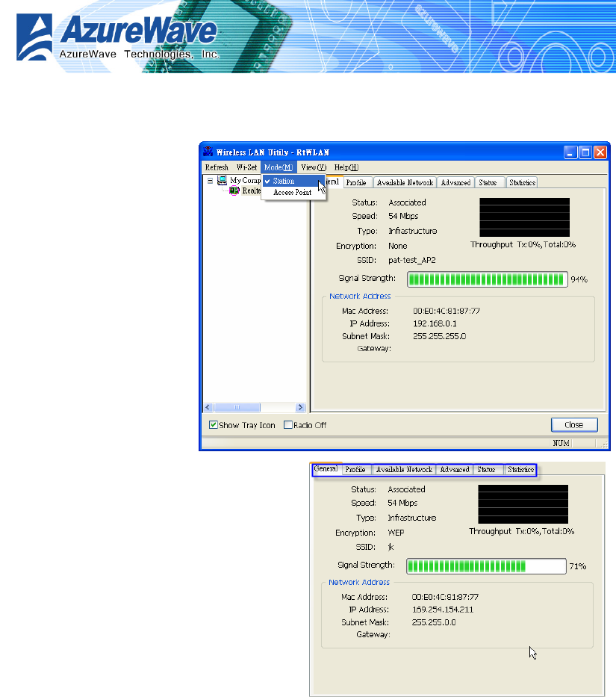Viewport: 616px width, 697px height.
Task: Select Profile tab in lower screenshot
Action: [x=355, y=469]
